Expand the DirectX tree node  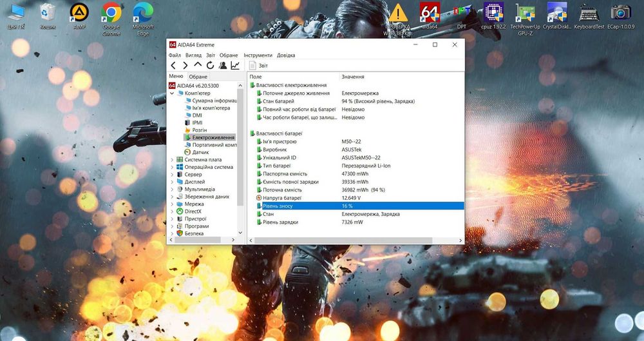(172, 211)
